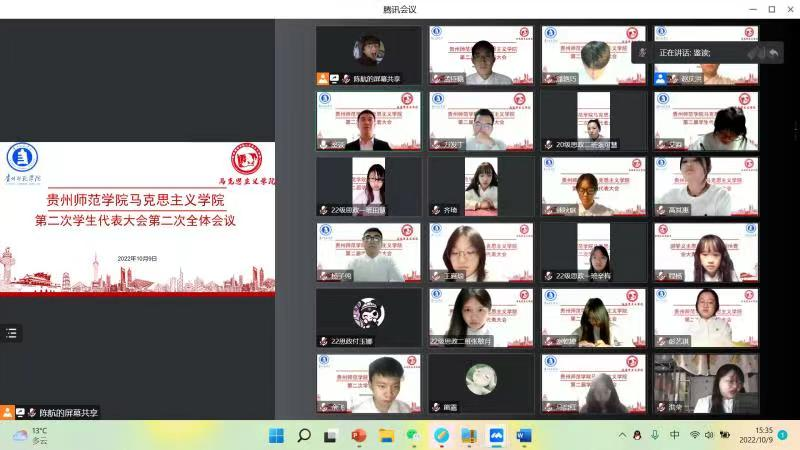Open the volume tray icon
The image size is (800, 450).
pyautogui.click(x=709, y=435)
